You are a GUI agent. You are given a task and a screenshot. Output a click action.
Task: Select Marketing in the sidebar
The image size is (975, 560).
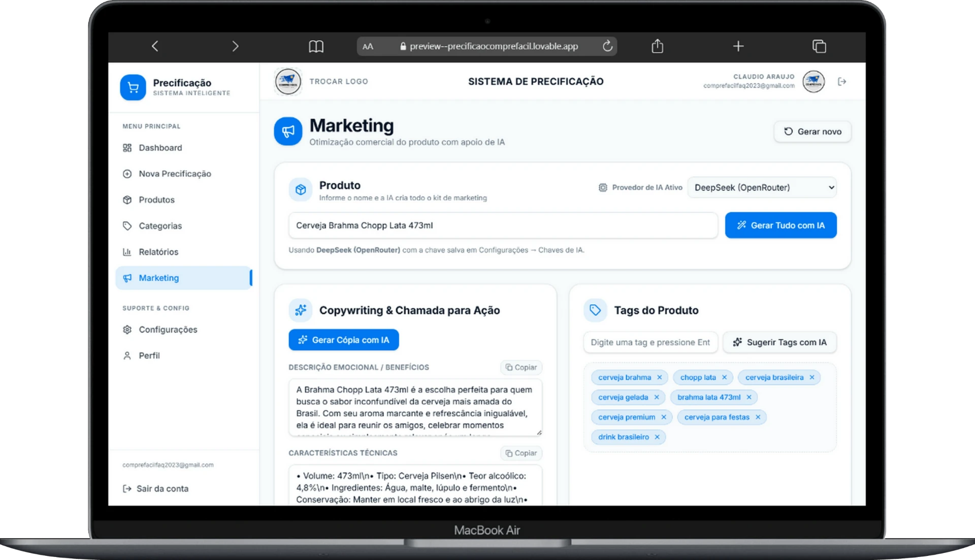point(184,278)
